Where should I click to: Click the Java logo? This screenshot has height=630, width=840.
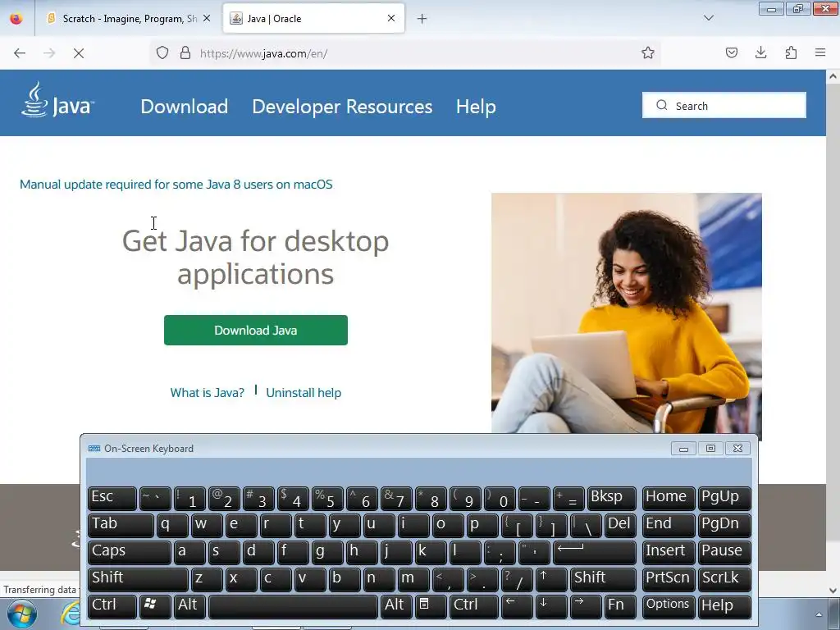[x=57, y=99]
